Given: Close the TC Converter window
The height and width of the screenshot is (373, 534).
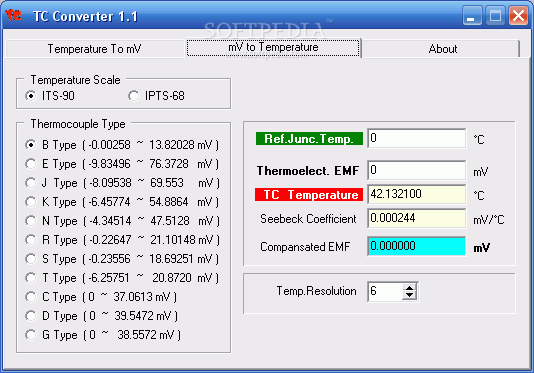Looking at the screenshot, I should pyautogui.click(x=518, y=16).
